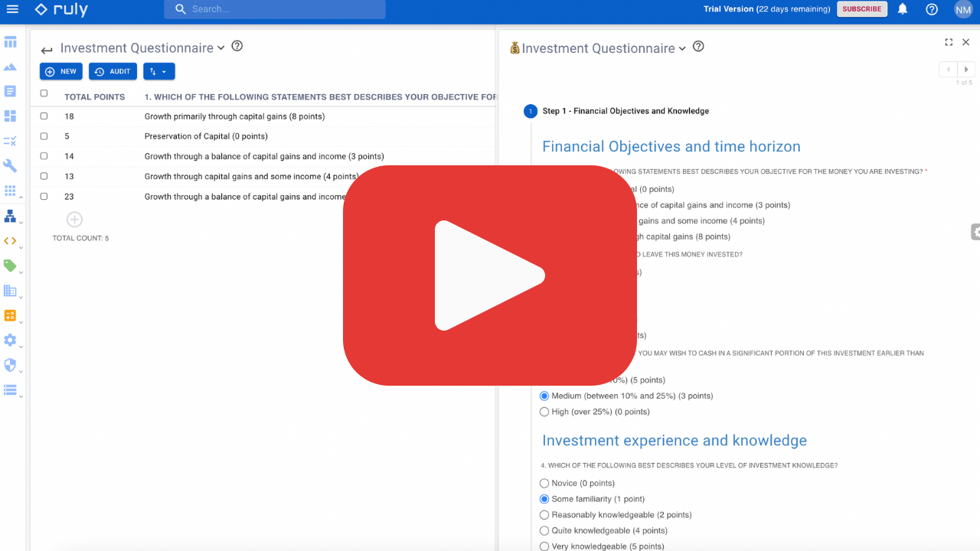Open the checklist rules sidebar icon

coord(10,141)
